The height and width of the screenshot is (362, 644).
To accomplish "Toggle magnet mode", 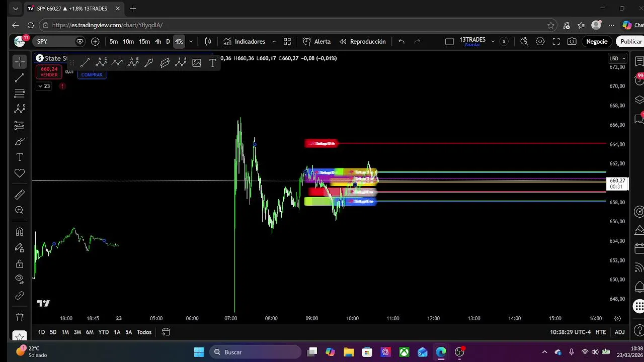I will (20, 232).
